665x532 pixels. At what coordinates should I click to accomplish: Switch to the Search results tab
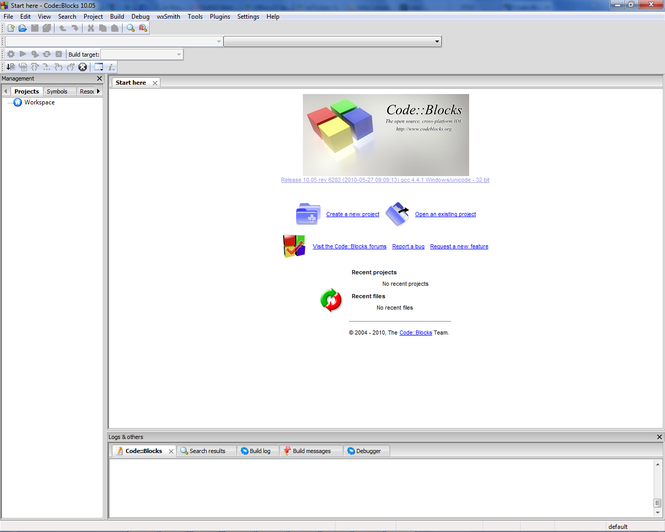tap(207, 451)
